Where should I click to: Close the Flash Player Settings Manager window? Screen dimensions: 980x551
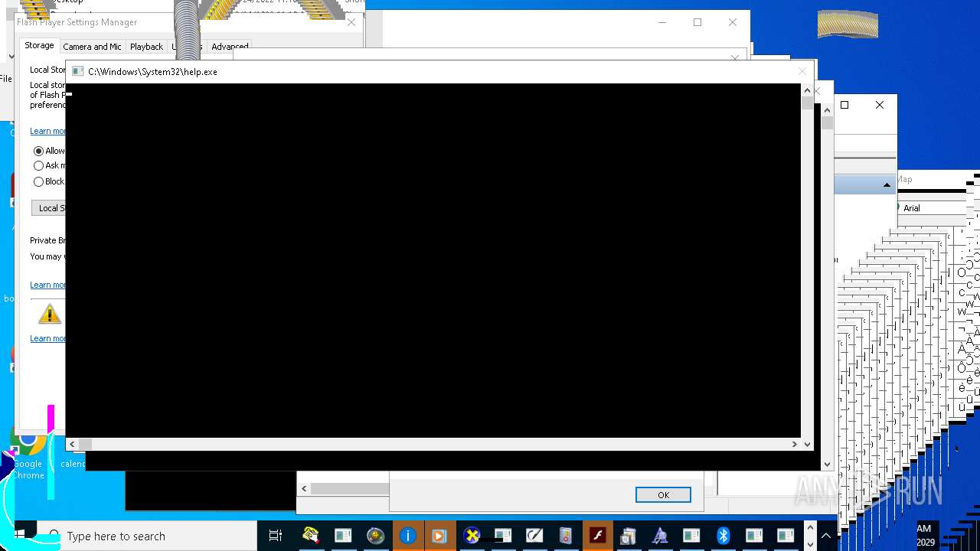point(351,22)
